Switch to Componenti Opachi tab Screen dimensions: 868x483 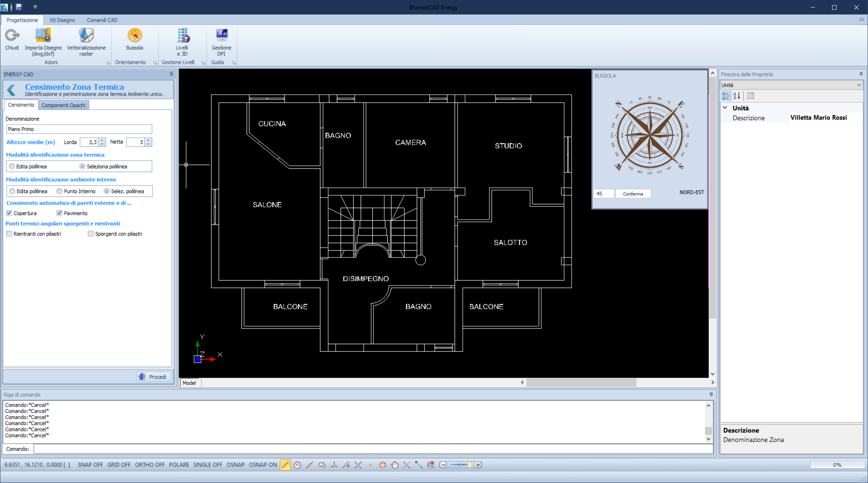pyautogui.click(x=63, y=105)
